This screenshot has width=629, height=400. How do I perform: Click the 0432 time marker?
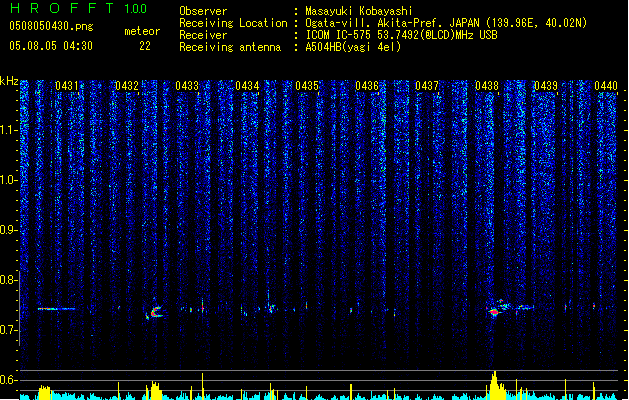click(x=127, y=86)
